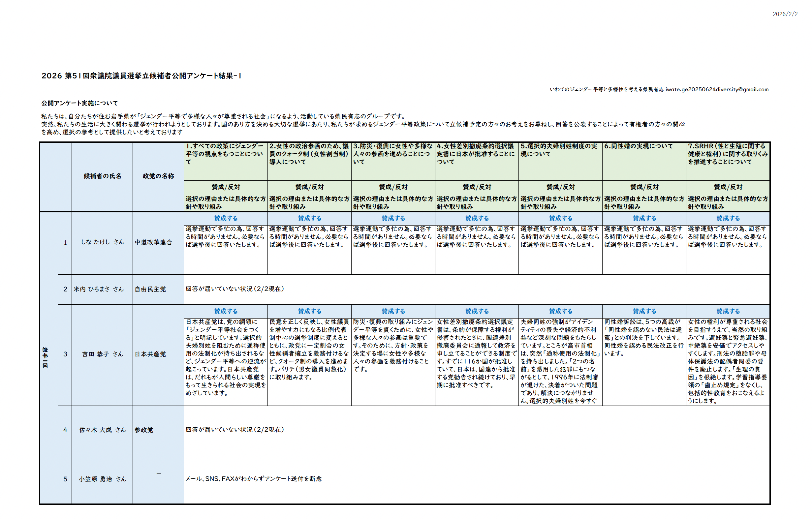The width and height of the screenshot is (812, 519).
Task: Click the document title about 第51回衆議院議員選挙
Action: (141, 76)
